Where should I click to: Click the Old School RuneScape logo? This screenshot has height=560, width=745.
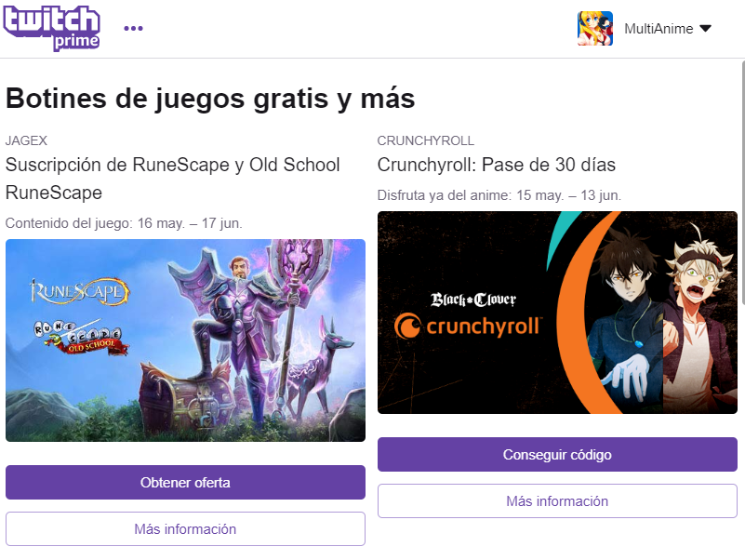(x=81, y=338)
